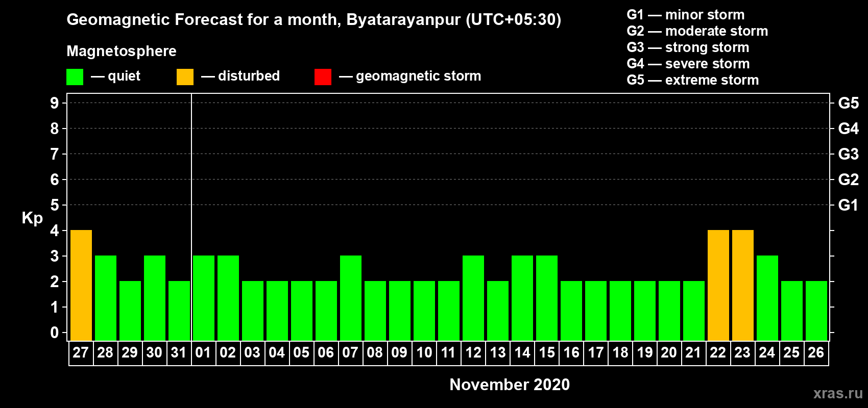Click the orange bar for day 22
Viewport: 868px width, 408px height.
718,285
